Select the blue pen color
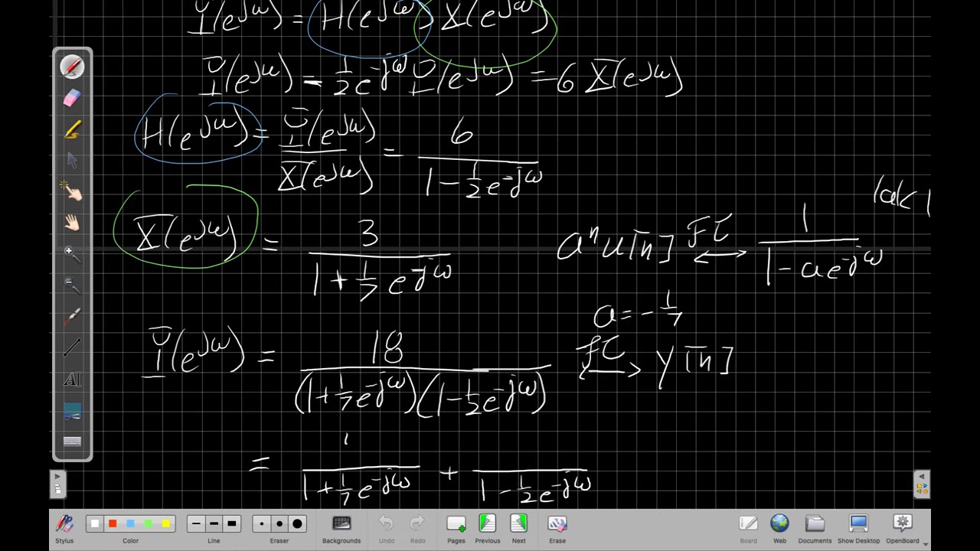This screenshot has height=551, width=980. (130, 523)
